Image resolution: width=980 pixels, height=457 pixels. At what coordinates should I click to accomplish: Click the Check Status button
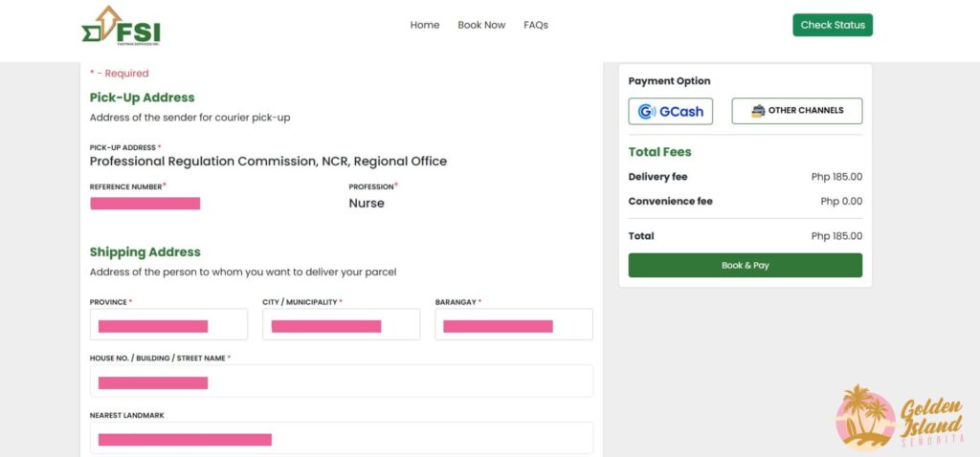(833, 25)
